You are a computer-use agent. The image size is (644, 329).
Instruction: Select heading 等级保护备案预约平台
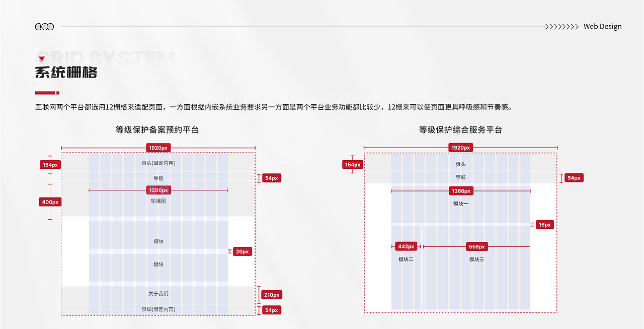(x=157, y=130)
